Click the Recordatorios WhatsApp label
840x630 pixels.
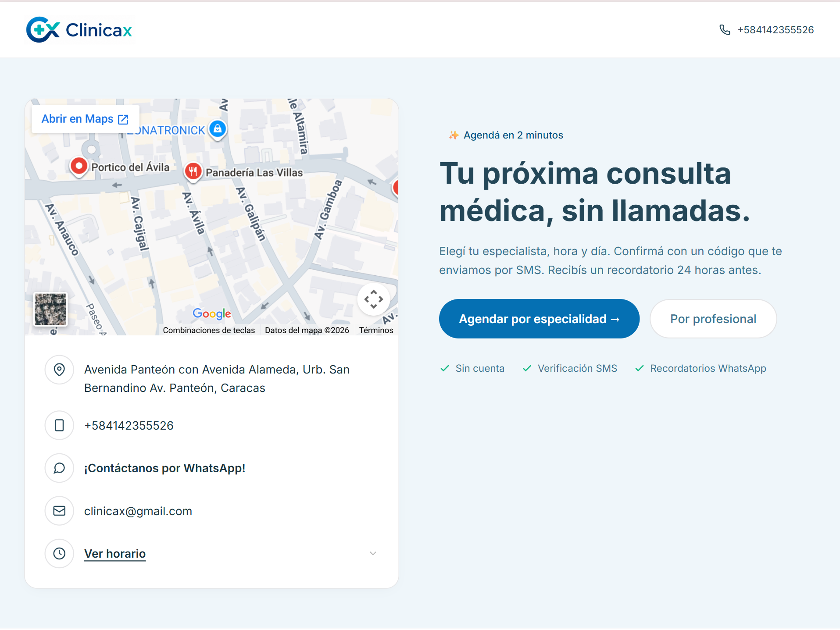701,368
